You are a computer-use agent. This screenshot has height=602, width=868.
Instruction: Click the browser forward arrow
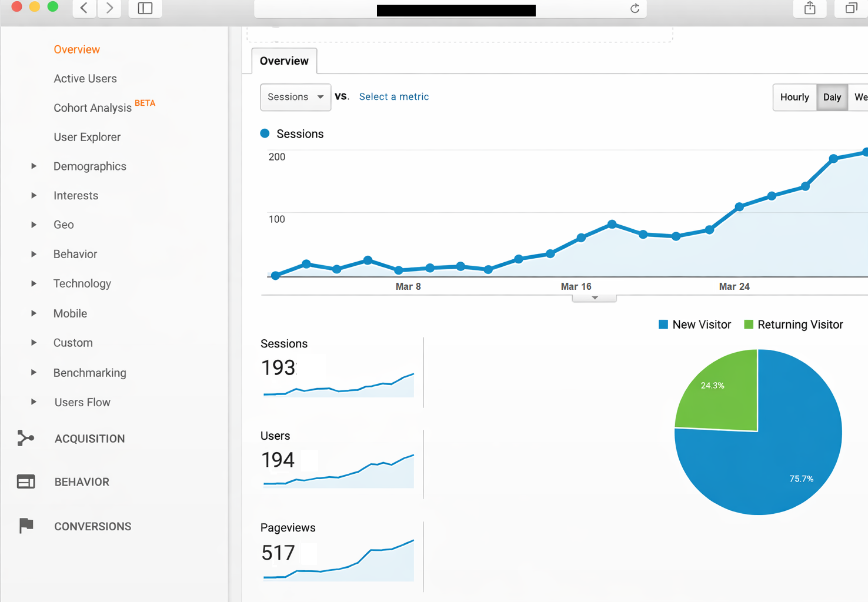point(109,8)
